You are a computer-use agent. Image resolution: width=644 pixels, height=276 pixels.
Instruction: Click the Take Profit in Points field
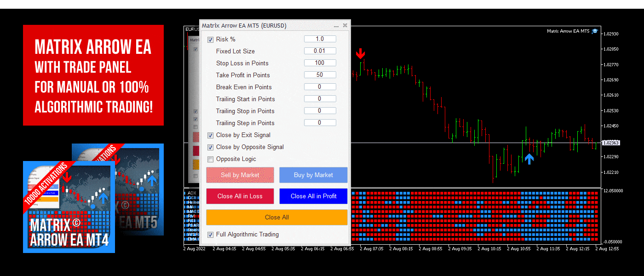[320, 75]
